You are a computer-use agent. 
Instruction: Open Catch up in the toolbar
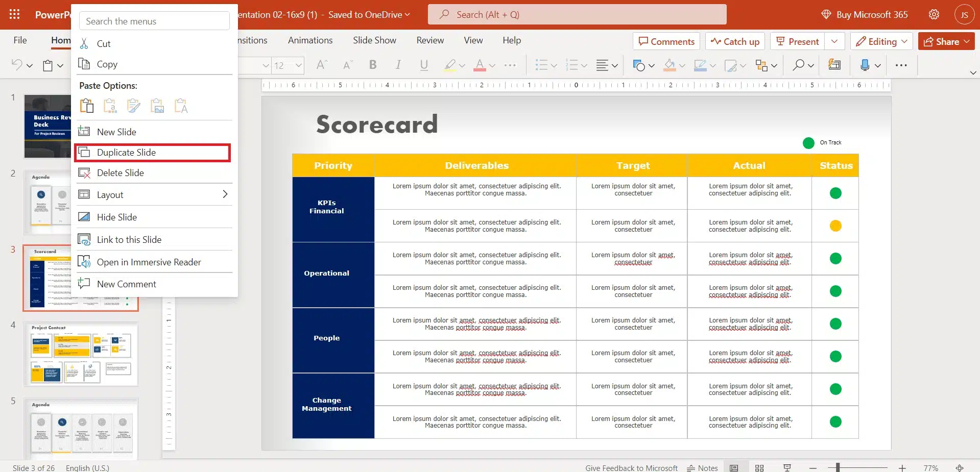tap(734, 41)
